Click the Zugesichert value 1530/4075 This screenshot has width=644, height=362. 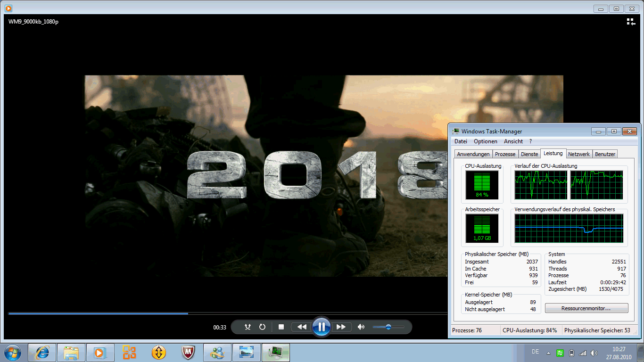pyautogui.click(x=611, y=289)
